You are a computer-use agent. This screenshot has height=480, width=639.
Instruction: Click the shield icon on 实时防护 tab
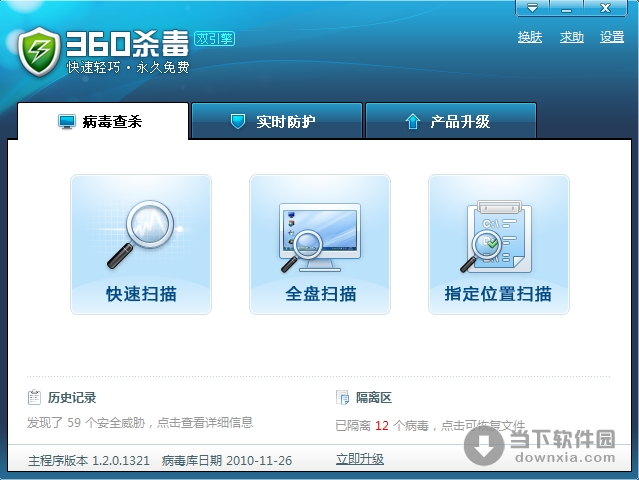pos(238,121)
